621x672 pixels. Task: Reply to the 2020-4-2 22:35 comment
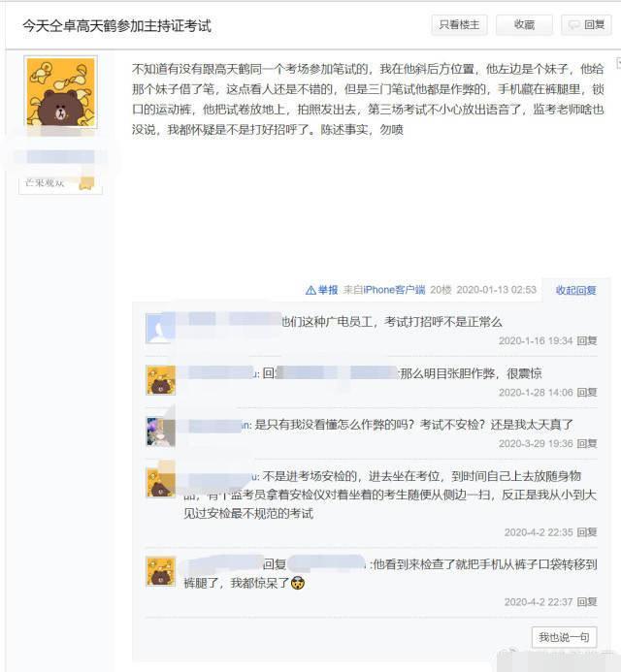point(587,532)
